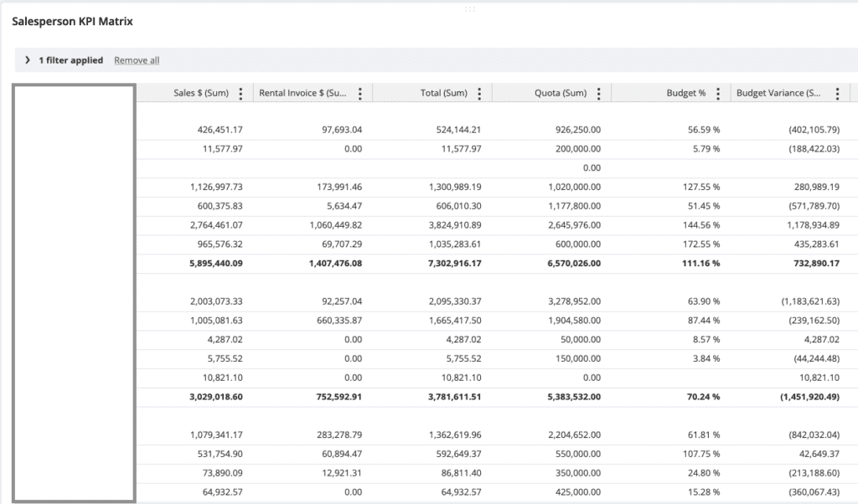The width and height of the screenshot is (858, 504).
Task: Sort by the Quota (Sum) header label
Action: point(560,94)
